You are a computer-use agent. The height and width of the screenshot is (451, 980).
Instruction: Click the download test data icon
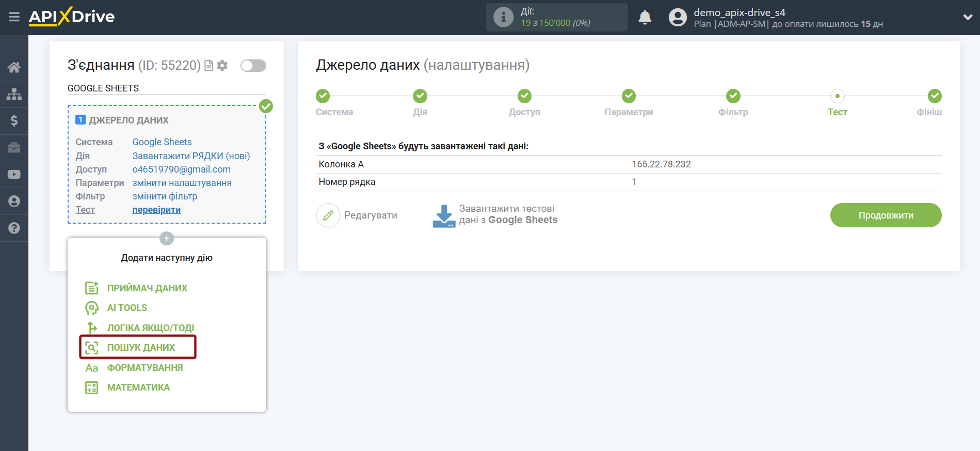click(x=444, y=216)
